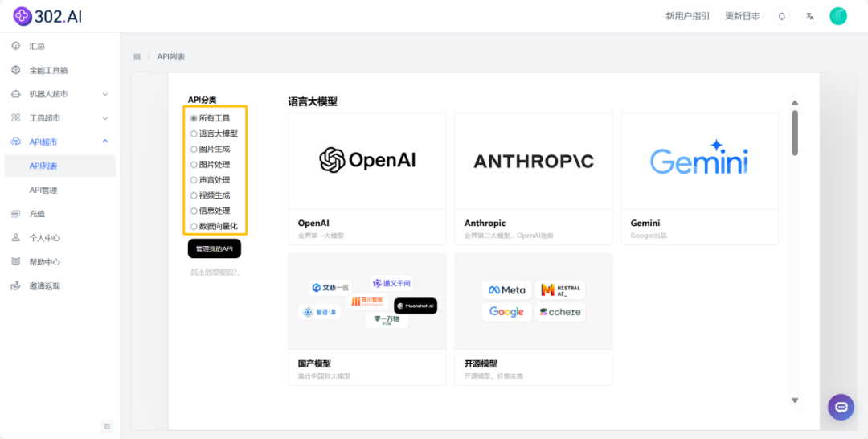Click the 汇总 dashboard icon
Screen dimensions: 868x439
pos(16,46)
